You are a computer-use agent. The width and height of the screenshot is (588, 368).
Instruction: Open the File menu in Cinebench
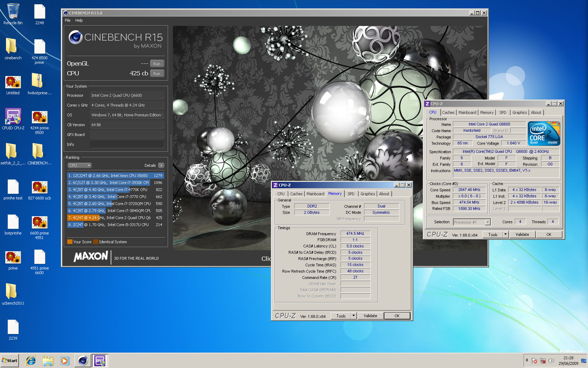click(x=68, y=20)
